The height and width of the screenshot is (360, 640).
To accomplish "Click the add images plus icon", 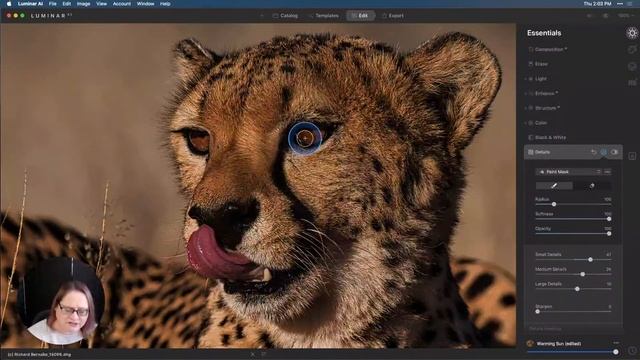I will [x=262, y=16].
